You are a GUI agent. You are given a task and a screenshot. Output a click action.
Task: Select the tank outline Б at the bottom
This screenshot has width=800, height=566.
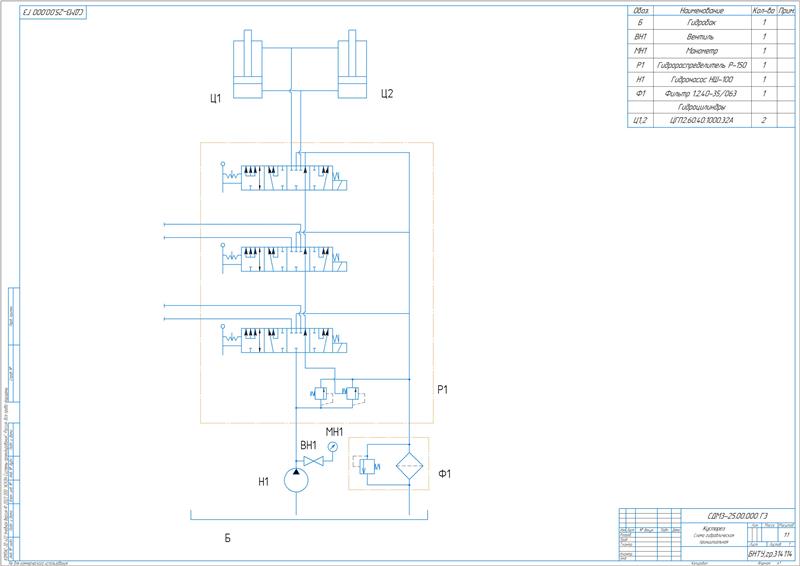click(309, 515)
